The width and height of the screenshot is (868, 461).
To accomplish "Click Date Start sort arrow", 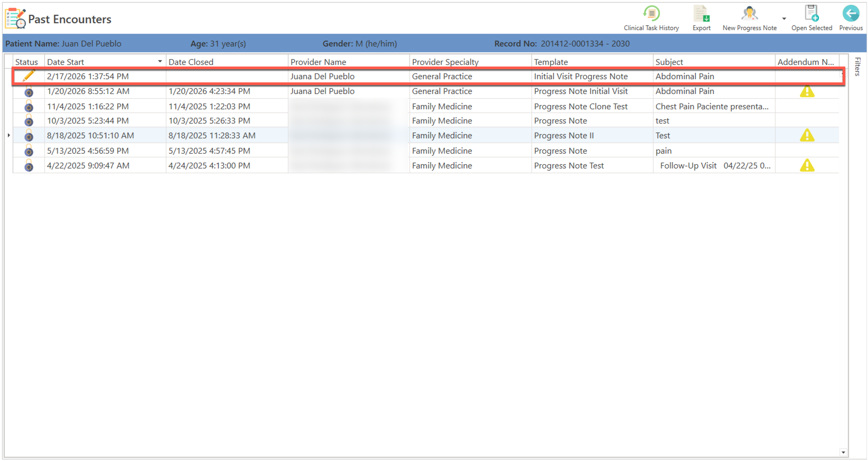I will [160, 62].
